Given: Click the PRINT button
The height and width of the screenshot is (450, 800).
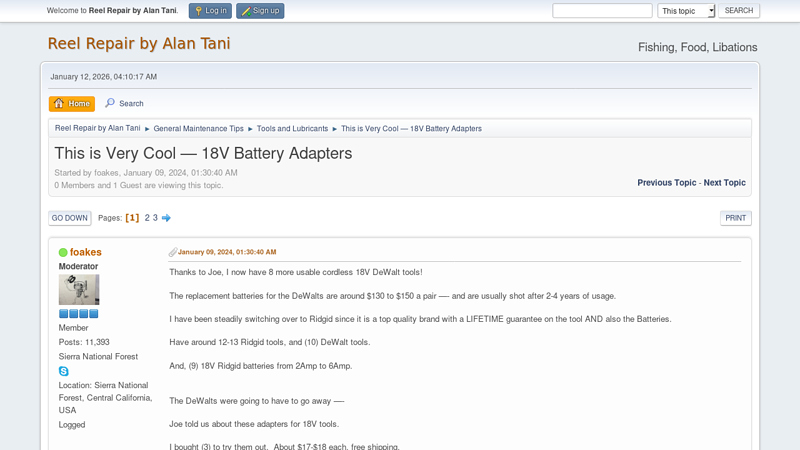Looking at the screenshot, I should click(735, 218).
